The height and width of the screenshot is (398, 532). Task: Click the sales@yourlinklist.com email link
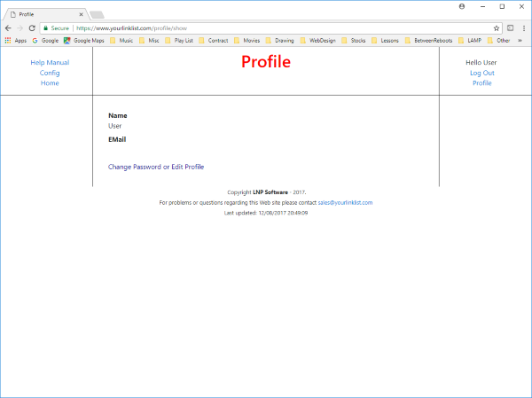(345, 203)
